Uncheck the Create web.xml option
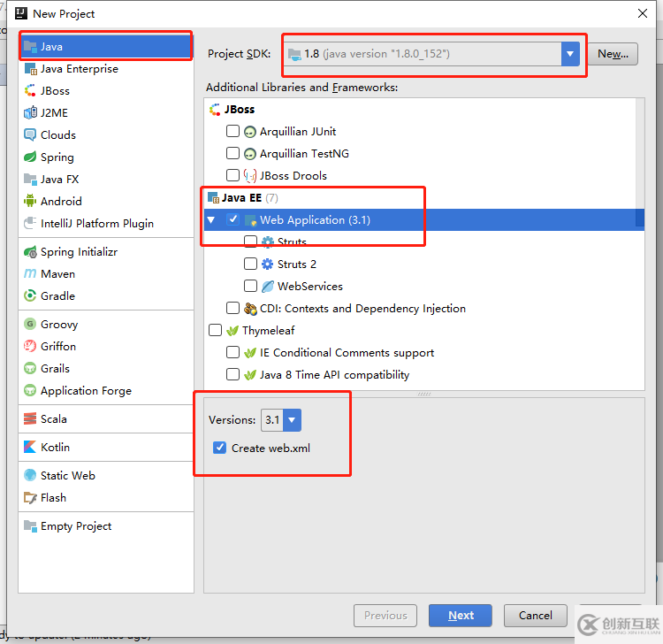Image resolution: width=663 pixels, height=644 pixels. pos(219,448)
